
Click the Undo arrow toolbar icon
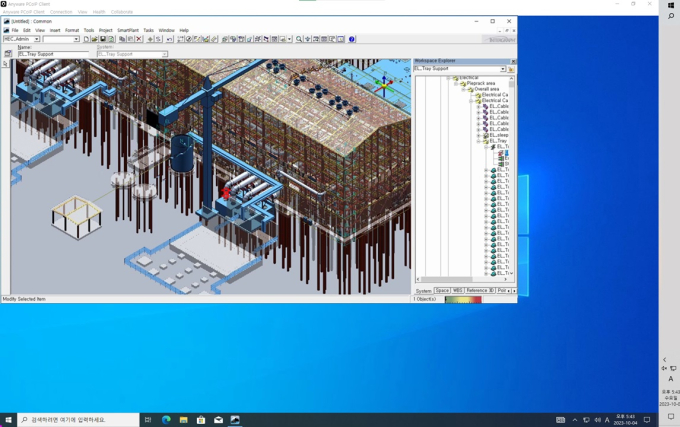tap(169, 39)
